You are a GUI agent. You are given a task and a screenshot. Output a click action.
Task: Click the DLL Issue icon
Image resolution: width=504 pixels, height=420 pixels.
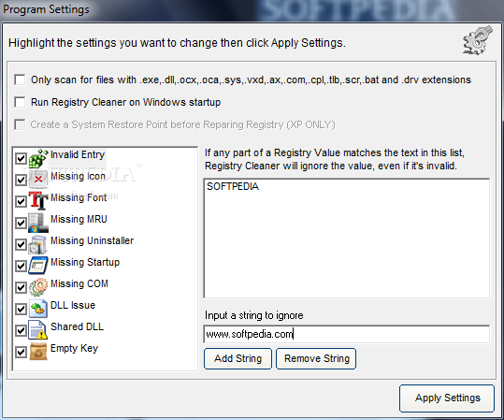pyautogui.click(x=38, y=309)
